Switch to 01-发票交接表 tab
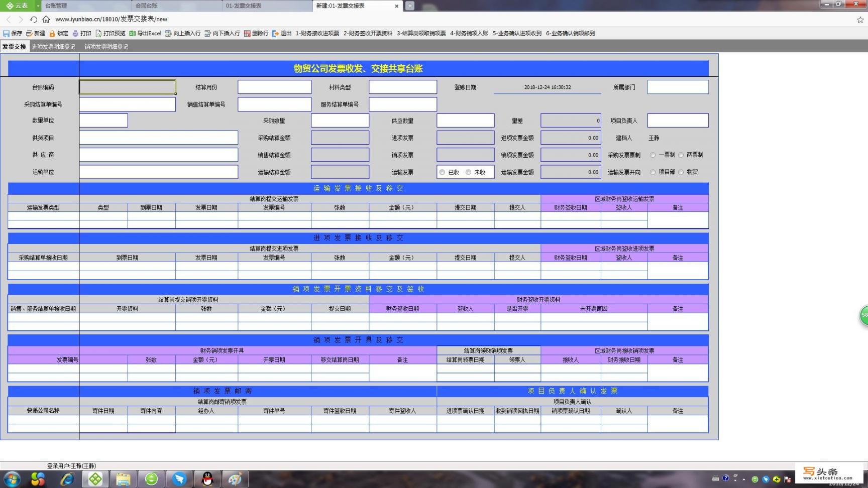868x488 pixels. coord(267,6)
